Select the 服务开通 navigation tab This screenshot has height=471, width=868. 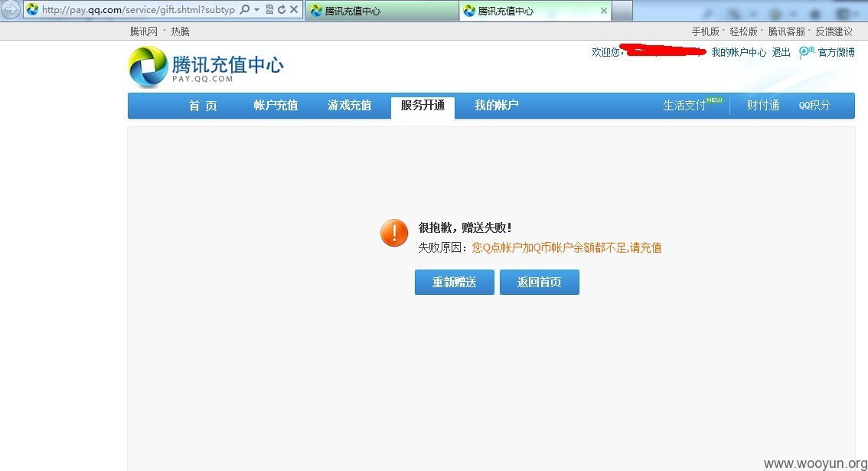tap(423, 106)
